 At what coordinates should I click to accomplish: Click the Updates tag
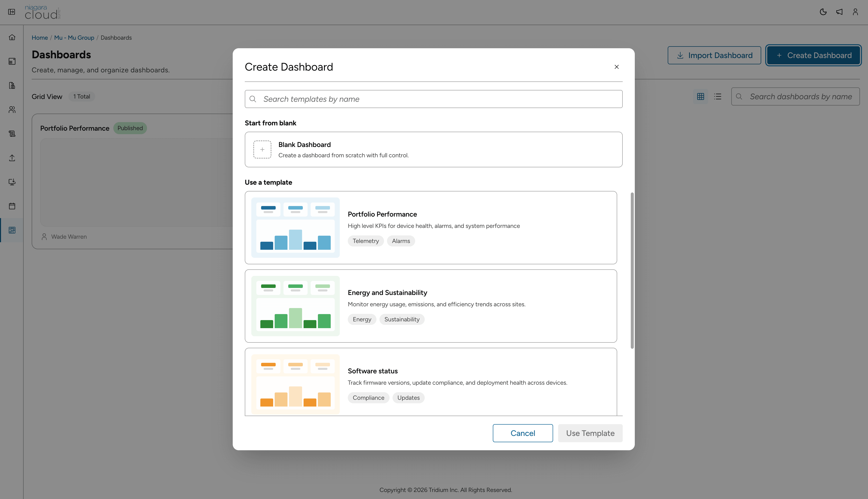pos(408,398)
